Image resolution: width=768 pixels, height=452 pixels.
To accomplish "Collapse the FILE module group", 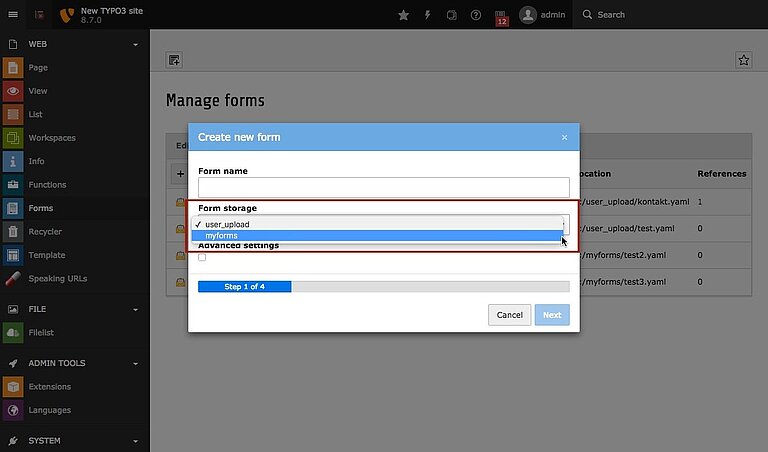I will coord(136,309).
